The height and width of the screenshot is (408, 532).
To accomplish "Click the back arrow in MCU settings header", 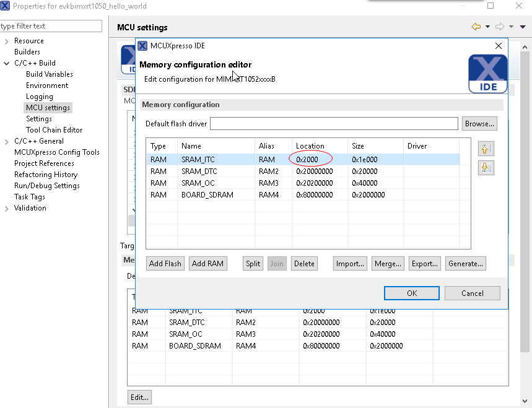I will click(x=476, y=27).
